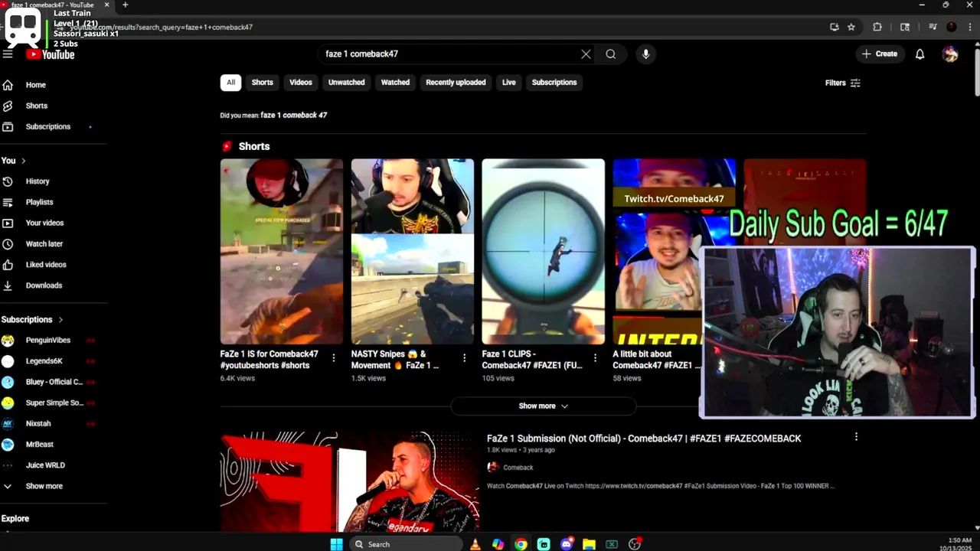Select the All filter chip
This screenshot has height=551, width=980.
coord(230,82)
